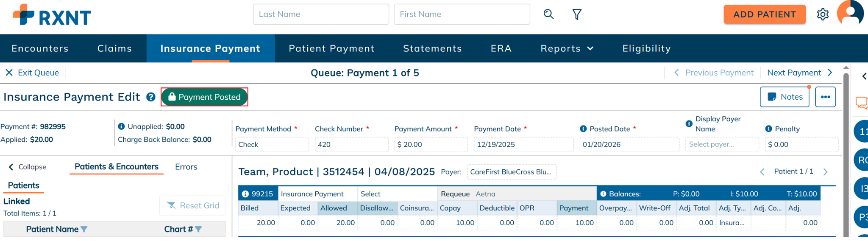
Task: Click the search magnifier icon
Action: point(548,14)
